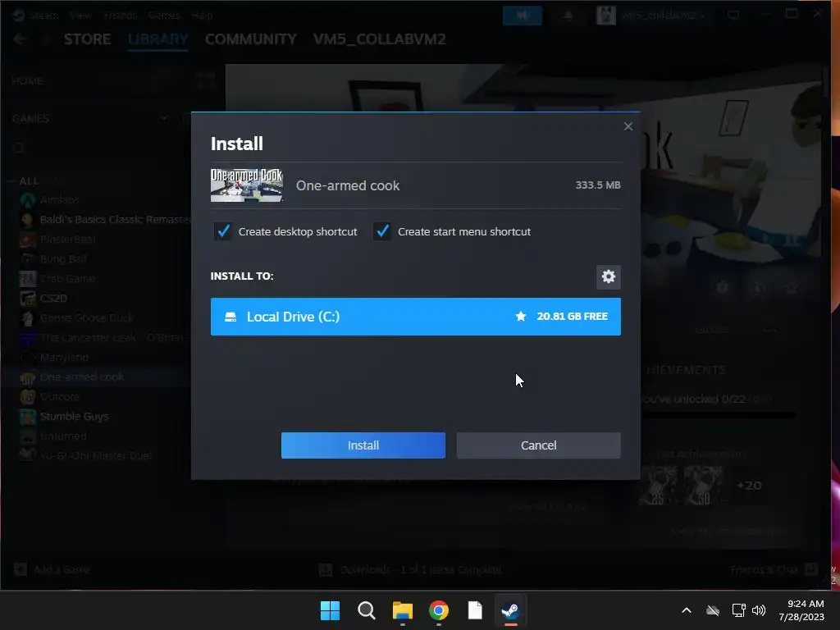Open Friends & Chat
This screenshot has width=840, height=630.
pos(773,569)
